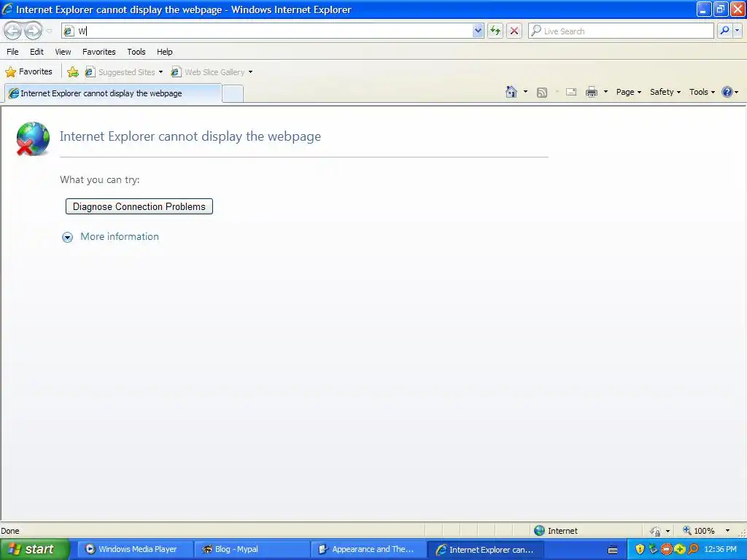The height and width of the screenshot is (560, 747).
Task: Open the Safety command bar menu
Action: point(665,92)
